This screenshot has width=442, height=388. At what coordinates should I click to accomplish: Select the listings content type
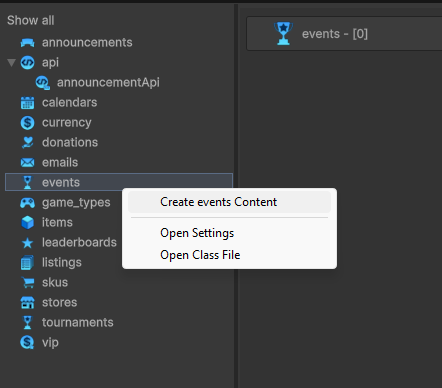pyautogui.click(x=62, y=263)
